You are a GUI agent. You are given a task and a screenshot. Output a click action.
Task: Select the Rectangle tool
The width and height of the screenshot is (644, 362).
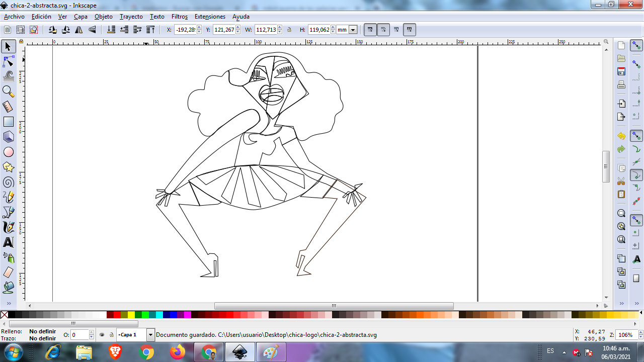tap(8, 122)
